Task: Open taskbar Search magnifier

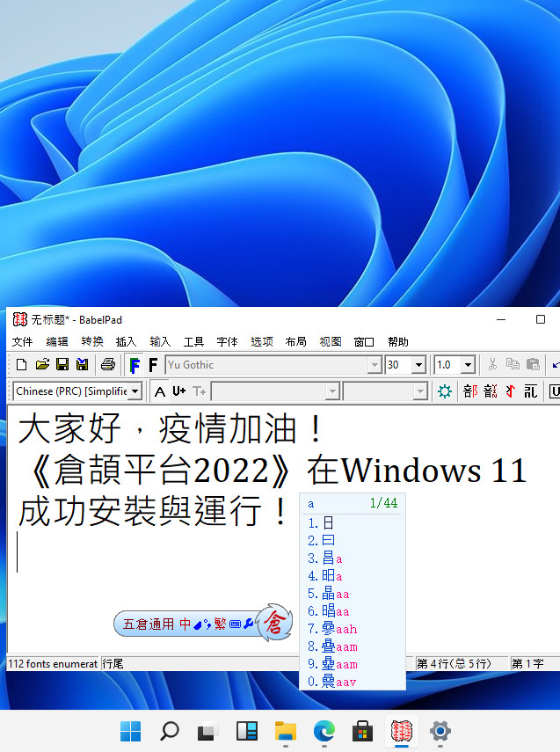Action: coord(170,731)
